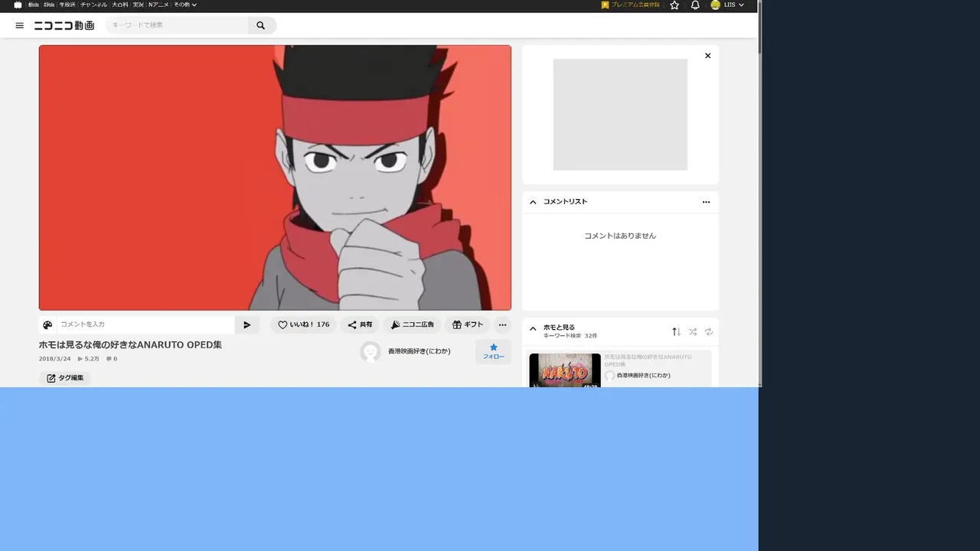Click the TV icon in the top bar

(x=18, y=5)
